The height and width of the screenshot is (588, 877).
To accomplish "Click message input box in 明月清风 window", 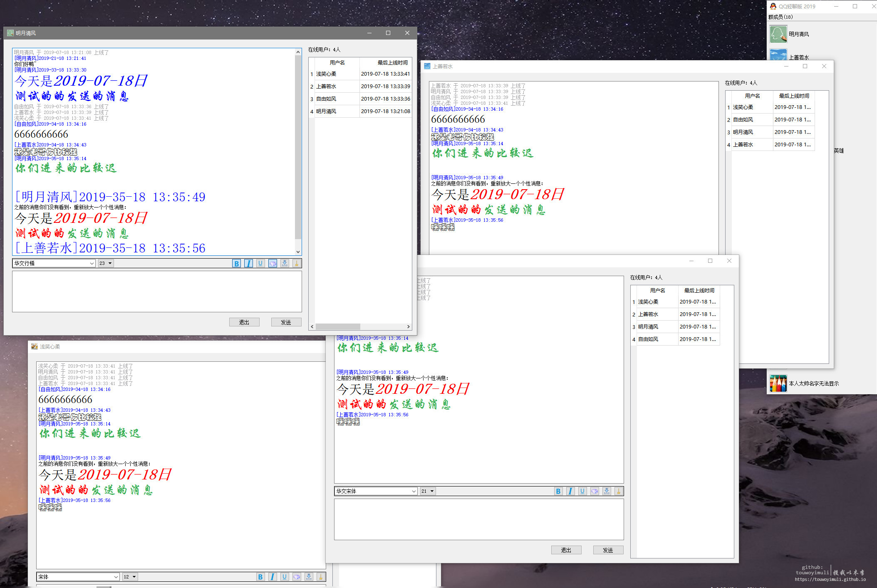I will pos(157,291).
